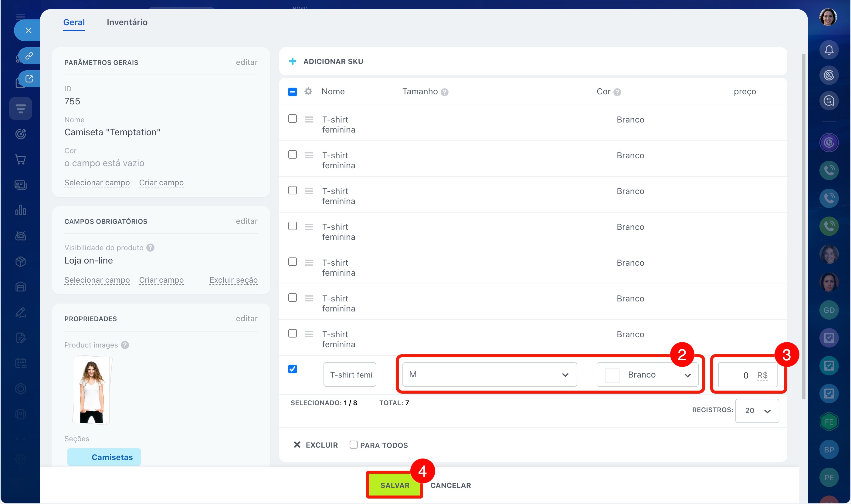Open the size M dropdown
Viewport: 851px width, 504px height.
[x=490, y=375]
